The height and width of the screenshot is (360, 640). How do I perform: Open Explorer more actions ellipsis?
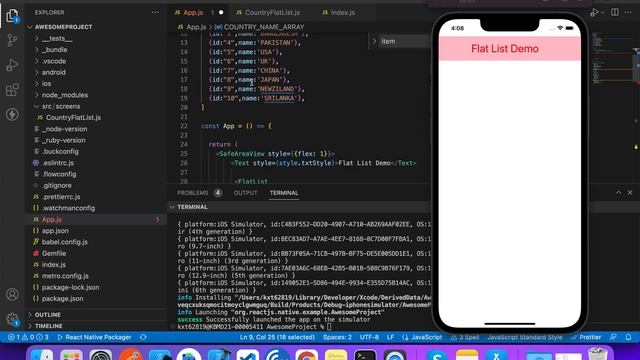155,12
